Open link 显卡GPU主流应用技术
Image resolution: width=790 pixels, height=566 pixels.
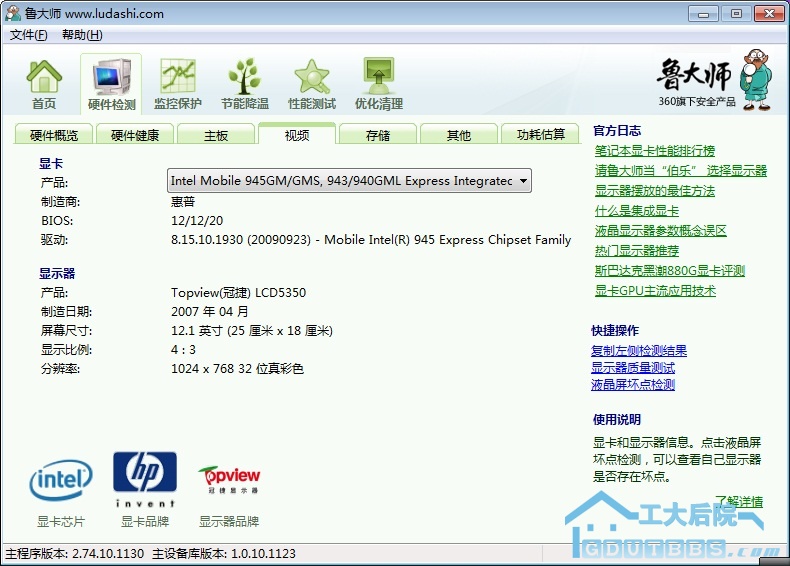655,291
